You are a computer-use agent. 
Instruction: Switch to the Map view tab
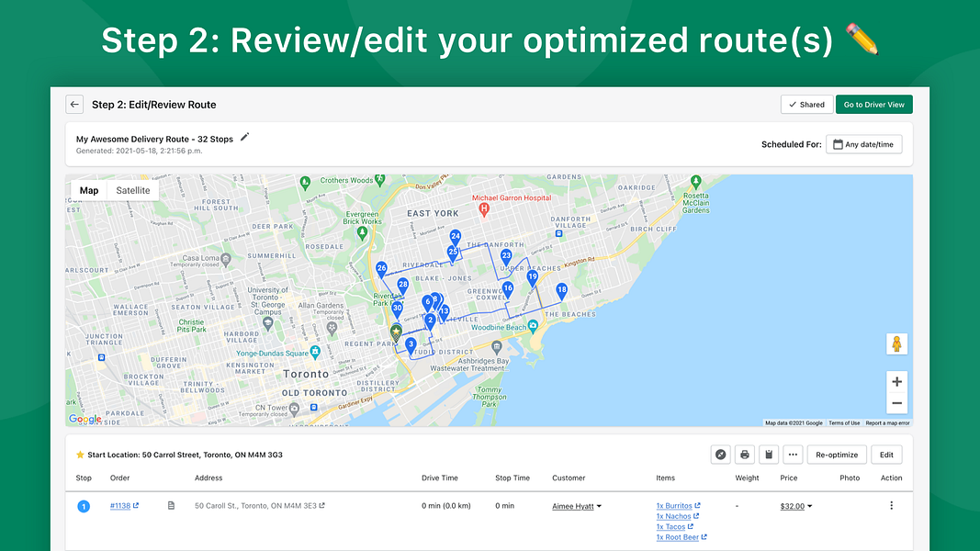click(89, 190)
